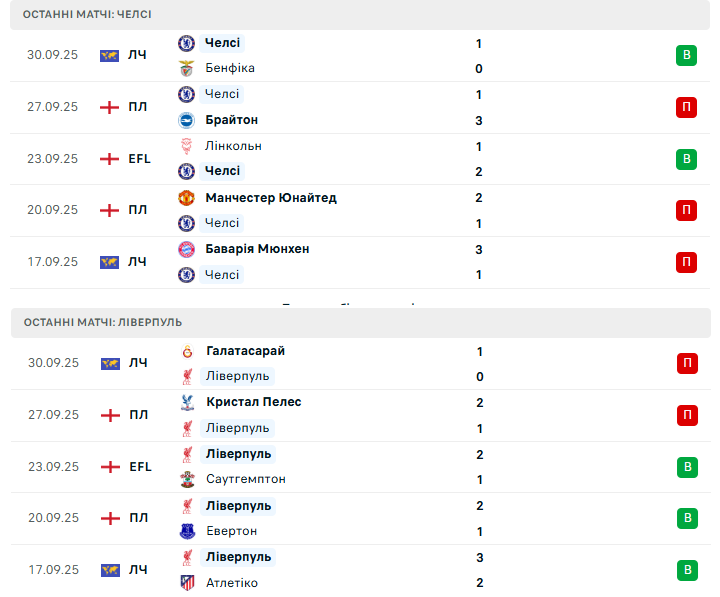Select the Останні матчі: Ліверпуль header
The width and height of the screenshot is (720, 597).
coord(96,322)
